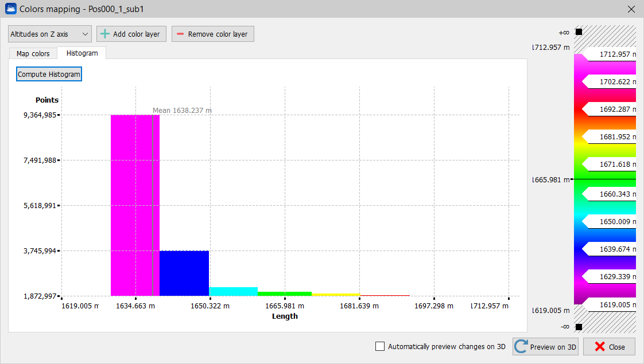The image size is (644, 364).
Task: Select the minus infinity black square marker
Action: [x=579, y=327]
